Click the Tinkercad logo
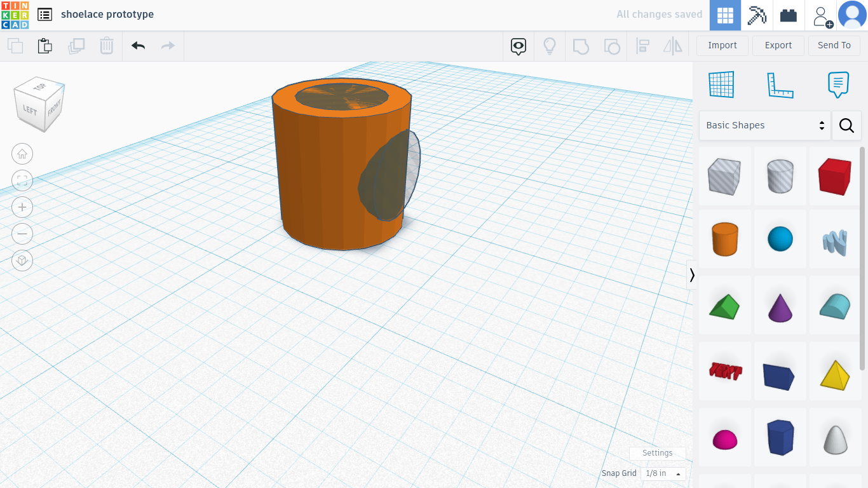 (15, 15)
